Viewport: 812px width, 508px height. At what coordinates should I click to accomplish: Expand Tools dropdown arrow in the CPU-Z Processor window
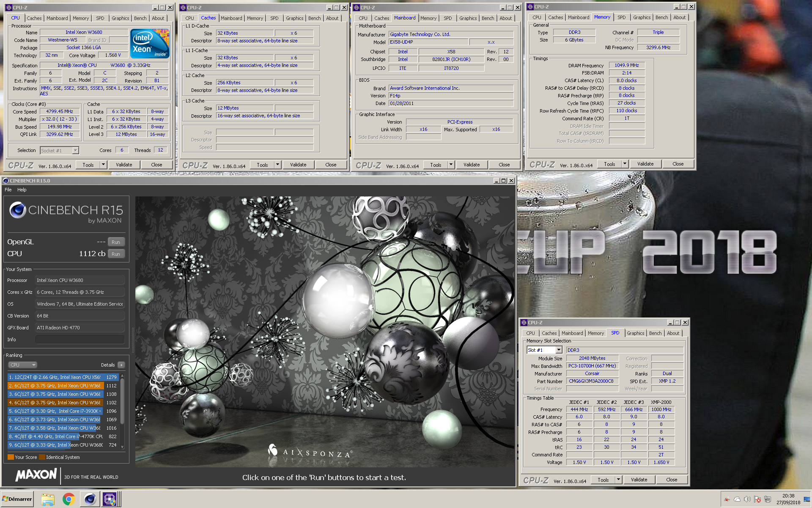(x=103, y=165)
